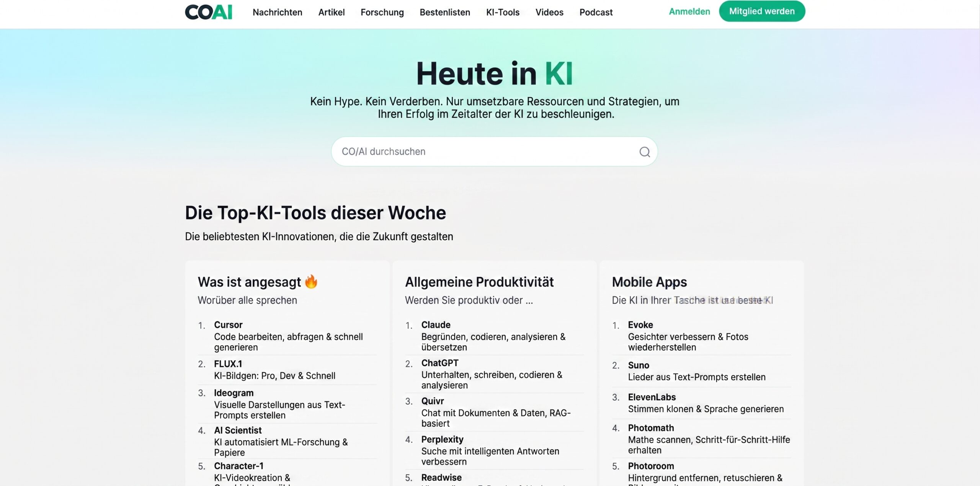The width and height of the screenshot is (980, 486).
Task: Click the 'Allgemeine Produktivität' card heading
Action: coord(479,282)
